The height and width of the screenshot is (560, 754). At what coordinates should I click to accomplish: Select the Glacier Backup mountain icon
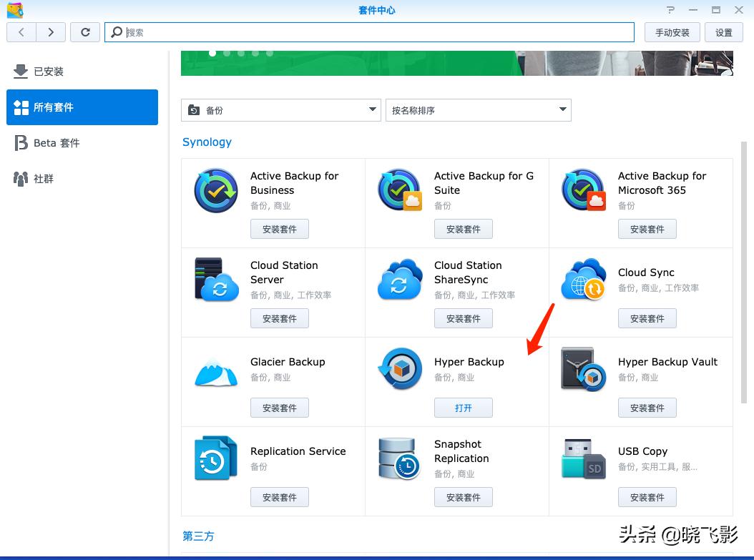coord(216,373)
